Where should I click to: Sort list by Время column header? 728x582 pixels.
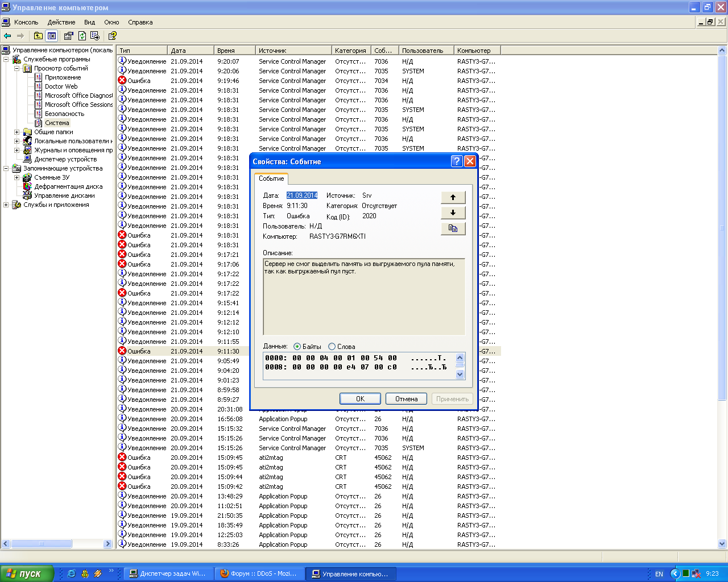234,51
